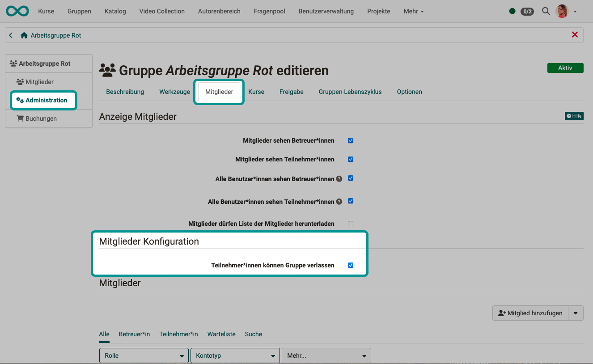The height and width of the screenshot is (364, 593).
Task: Click the Mitglied hinzufügen button
Action: 530,313
